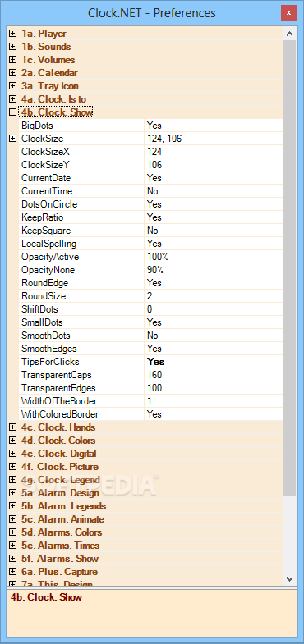Screen dimensions: 304x644
Task: Select the SmoothDots property label
Action: (x=46, y=336)
